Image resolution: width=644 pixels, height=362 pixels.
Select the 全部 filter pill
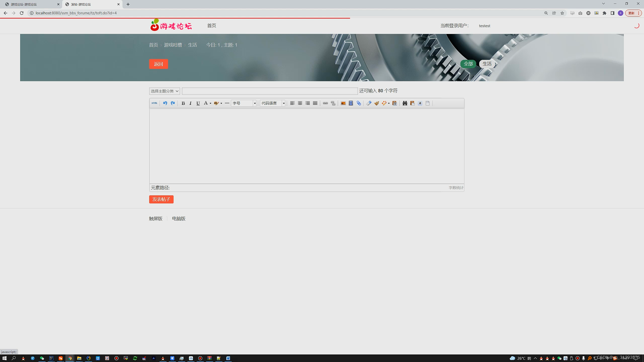click(x=468, y=64)
